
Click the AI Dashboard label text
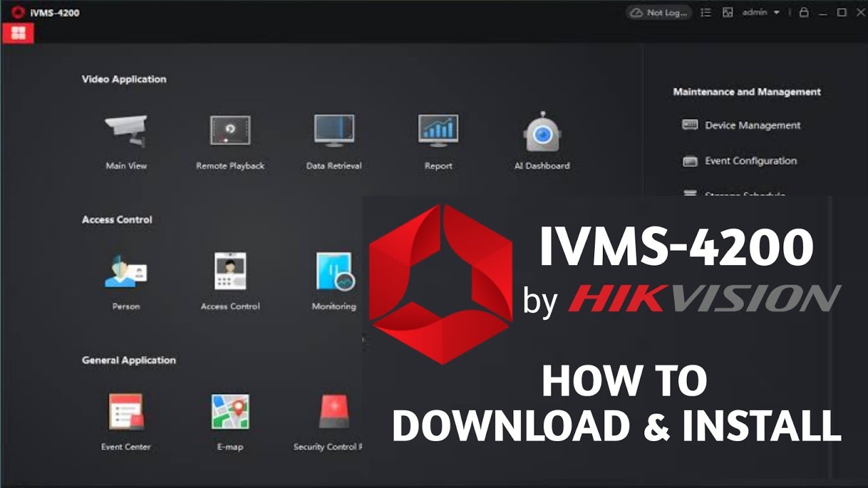pos(542,165)
